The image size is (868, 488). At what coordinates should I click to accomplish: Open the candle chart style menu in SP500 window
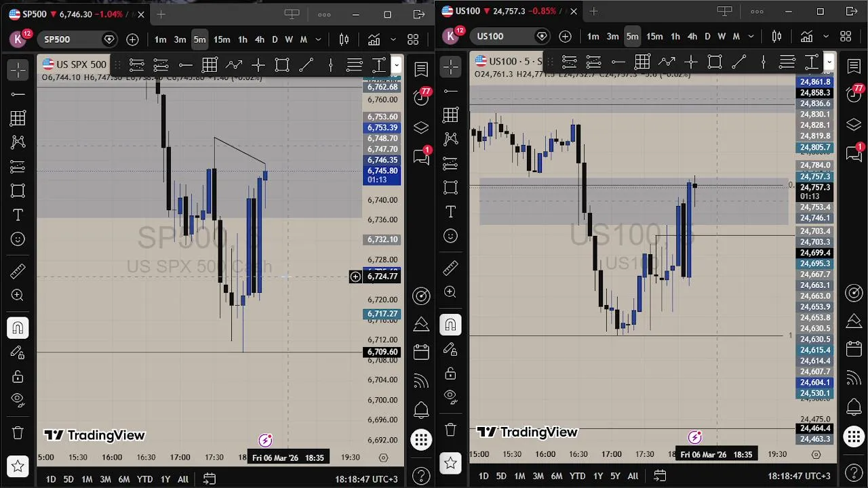point(344,39)
